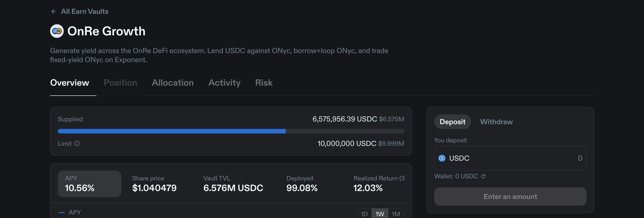Switch to the Overview tab
This screenshot has width=644, height=218.
70,83
